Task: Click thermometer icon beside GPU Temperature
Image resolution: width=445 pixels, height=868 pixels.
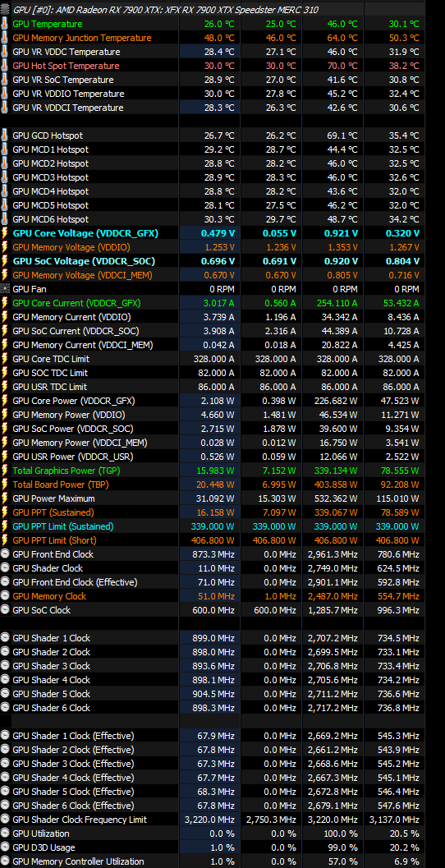Action: click(x=6, y=24)
